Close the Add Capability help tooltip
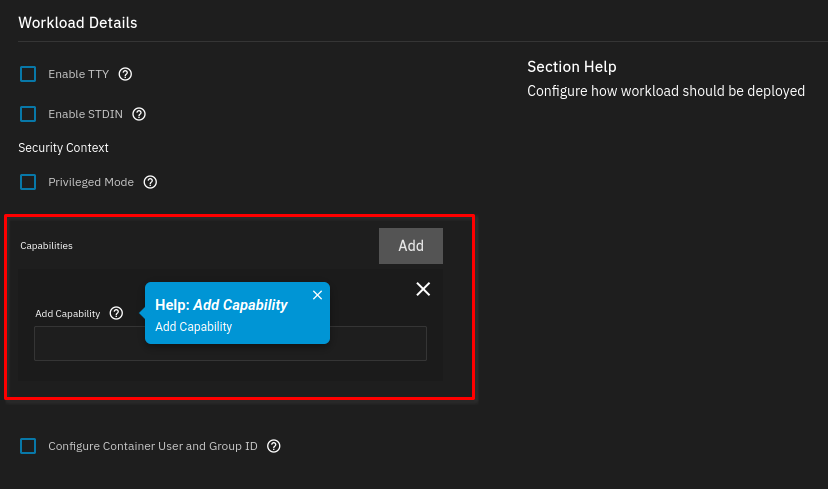 click(x=317, y=295)
